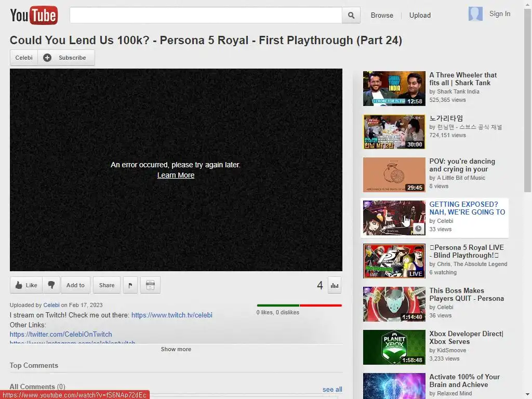Open the twitter.com/CelebiOnTwitch link
Image resolution: width=532 pixels, height=399 pixels.
[61, 334]
